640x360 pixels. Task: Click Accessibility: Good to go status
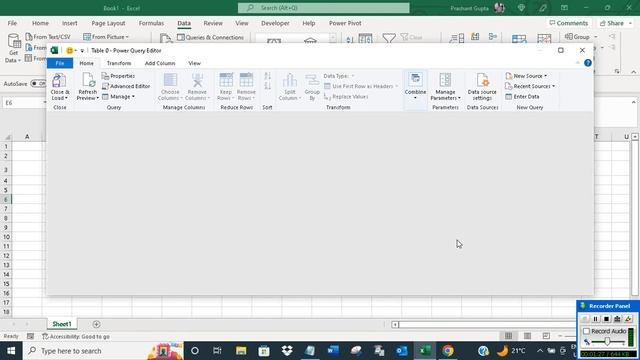76,336
